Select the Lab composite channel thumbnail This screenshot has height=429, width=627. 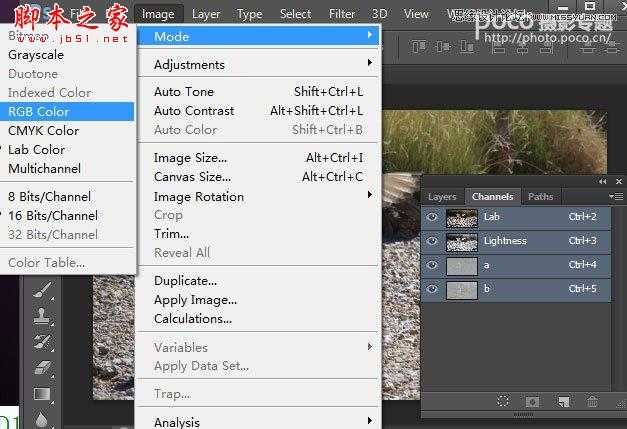462,218
